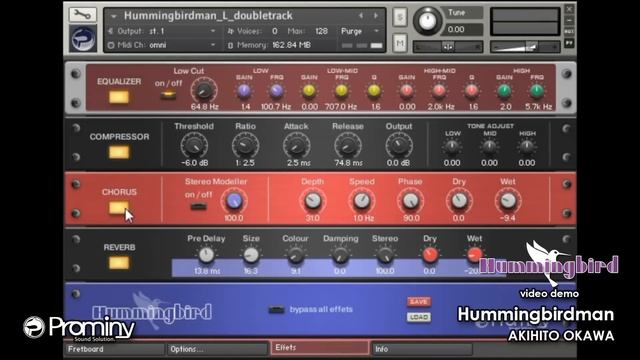The width and height of the screenshot is (640, 360).
Task: Click the reverb Stereo knob
Action: click(385, 256)
